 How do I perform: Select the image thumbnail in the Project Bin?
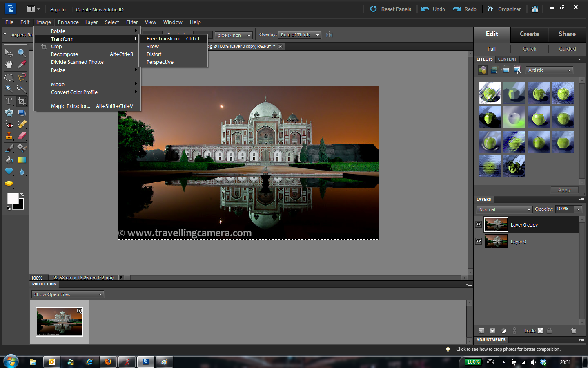pyautogui.click(x=59, y=322)
